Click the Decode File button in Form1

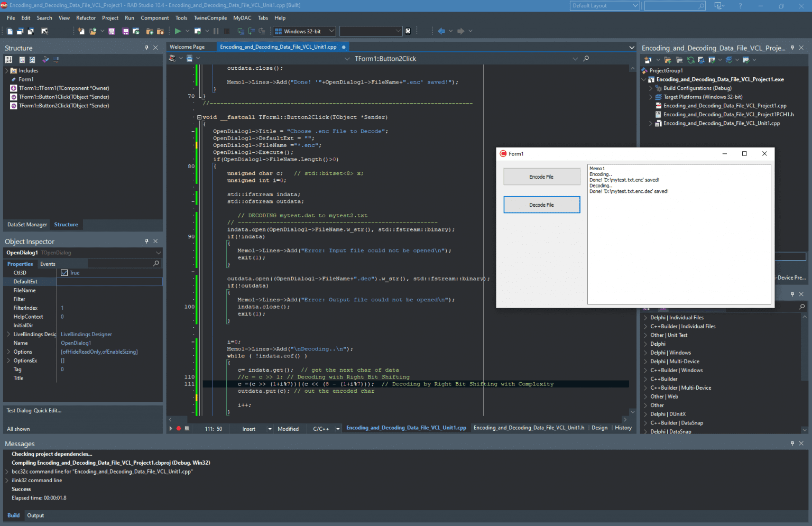coord(541,205)
